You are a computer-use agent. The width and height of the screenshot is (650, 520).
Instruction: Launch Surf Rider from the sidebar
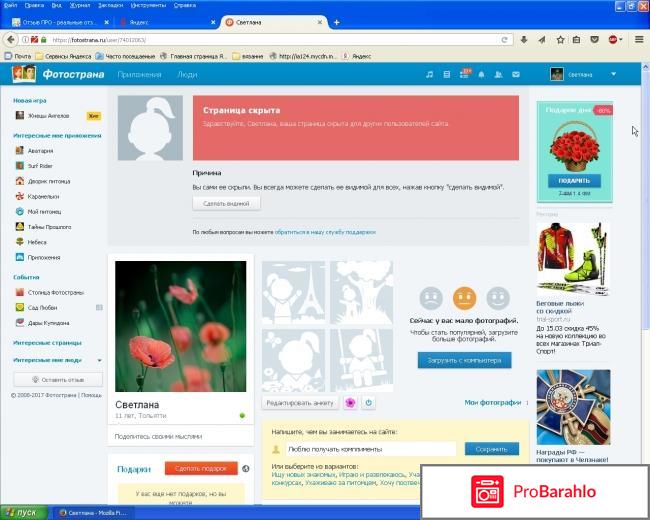click(x=40, y=166)
